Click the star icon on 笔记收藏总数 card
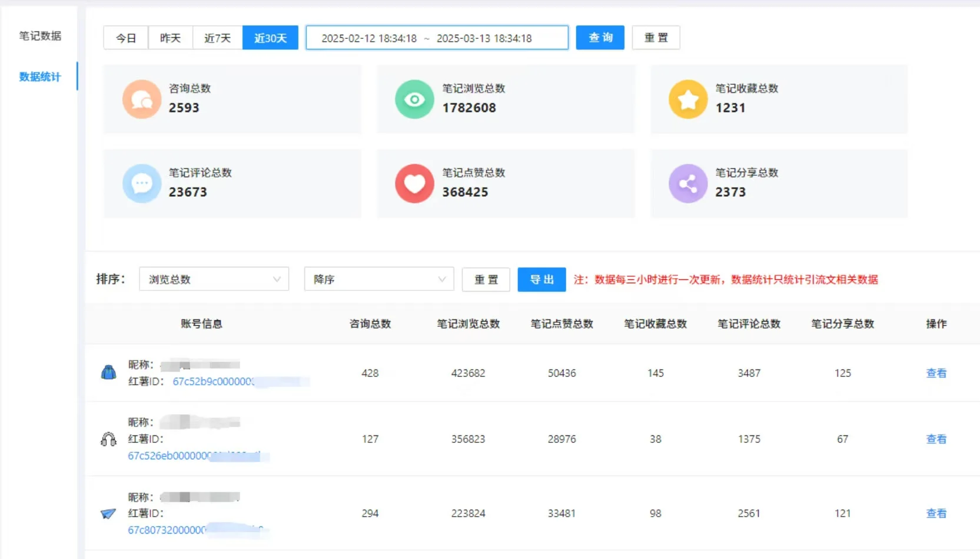This screenshot has width=980, height=559. pos(688,99)
